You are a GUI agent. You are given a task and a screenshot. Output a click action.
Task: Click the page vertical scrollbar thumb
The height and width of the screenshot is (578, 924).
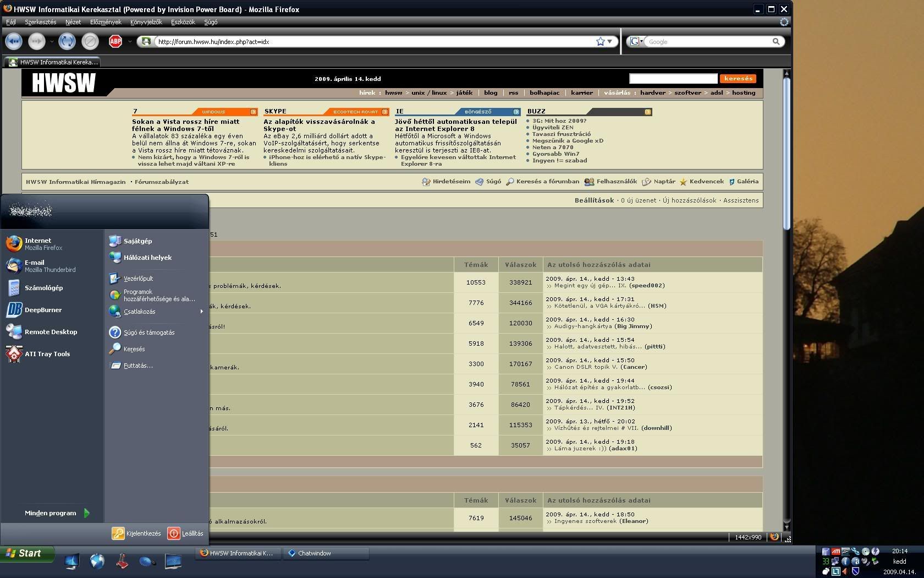pos(787,154)
